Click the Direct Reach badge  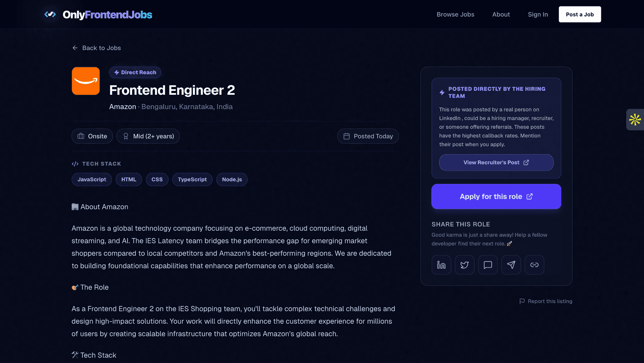[135, 72]
